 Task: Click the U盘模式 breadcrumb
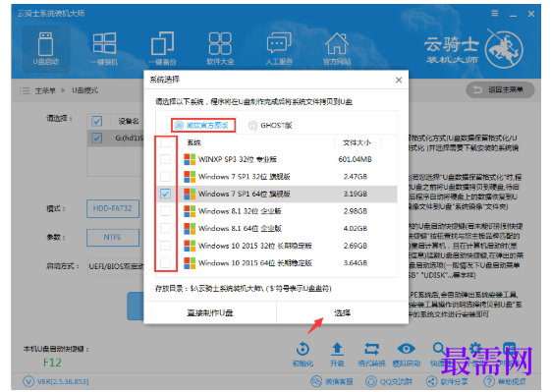85,90
